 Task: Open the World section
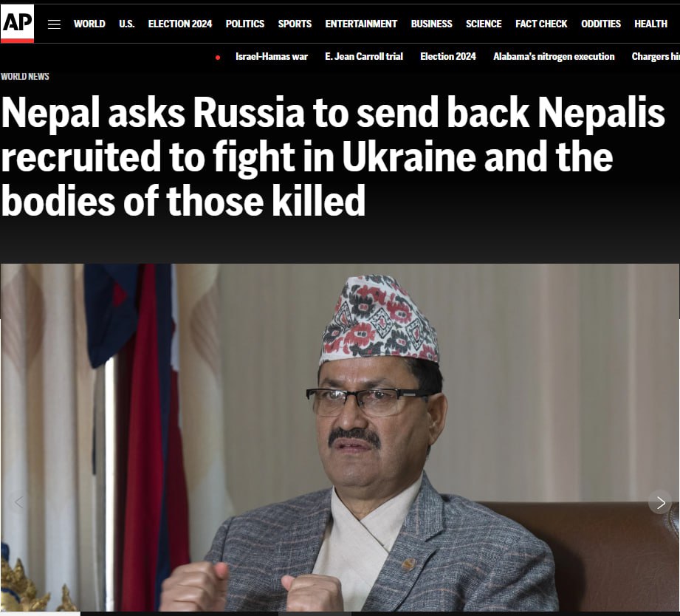pos(89,24)
